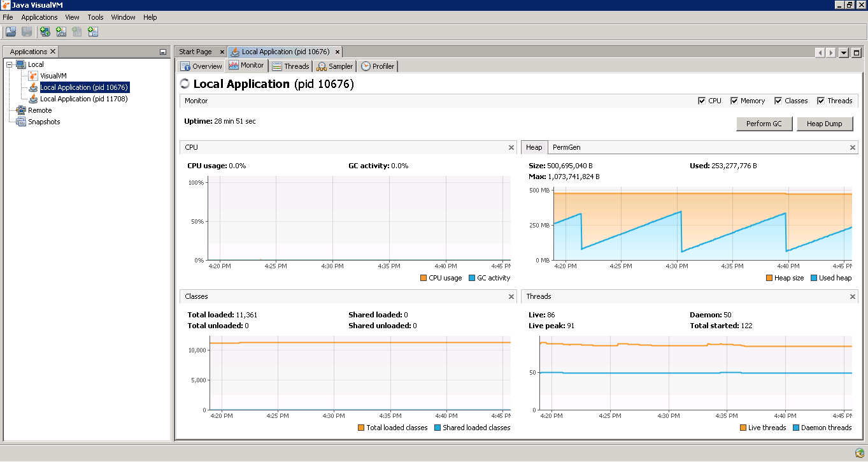Click the blue GC activity legend swatch

pos(472,278)
